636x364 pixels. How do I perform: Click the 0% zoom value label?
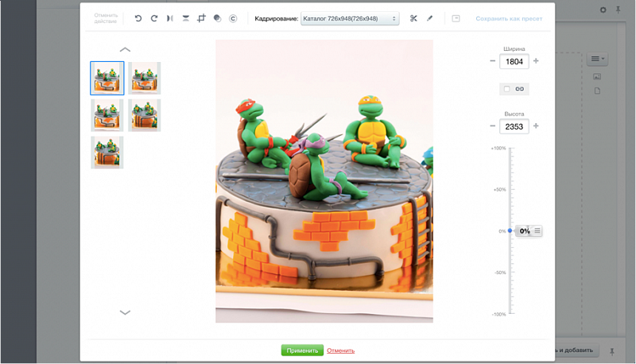coord(525,230)
